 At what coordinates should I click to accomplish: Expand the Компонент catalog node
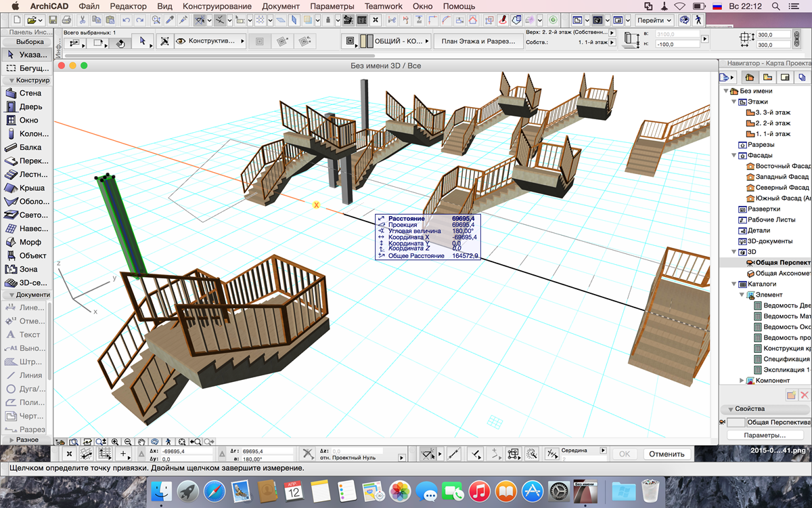pos(742,381)
